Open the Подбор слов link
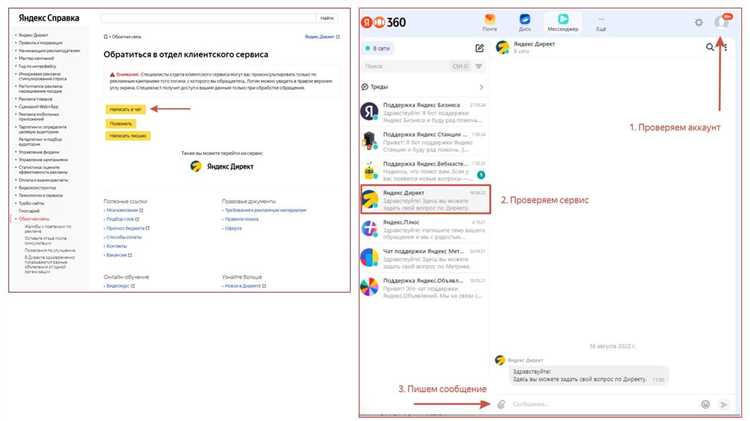 122,219
